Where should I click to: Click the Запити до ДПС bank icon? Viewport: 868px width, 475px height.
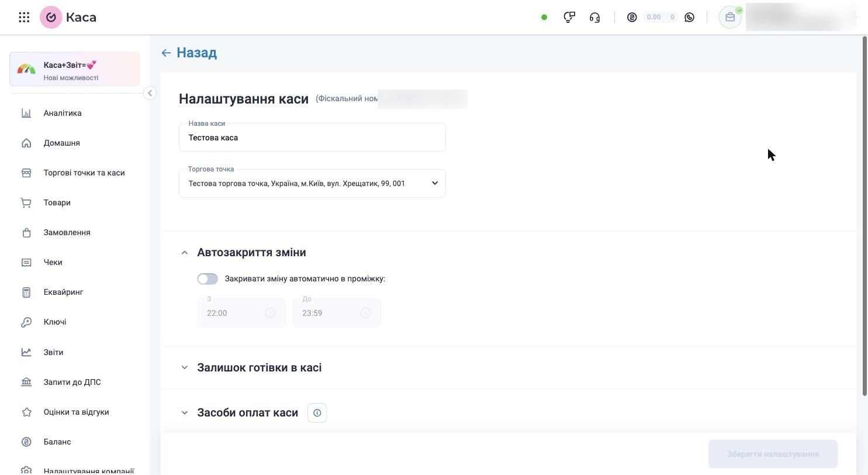click(26, 382)
